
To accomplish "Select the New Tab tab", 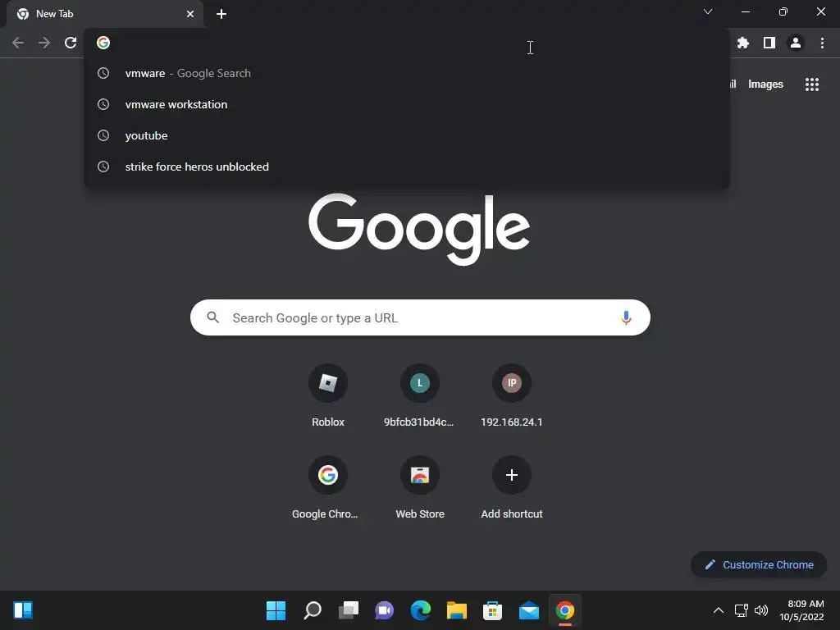I will click(104, 14).
